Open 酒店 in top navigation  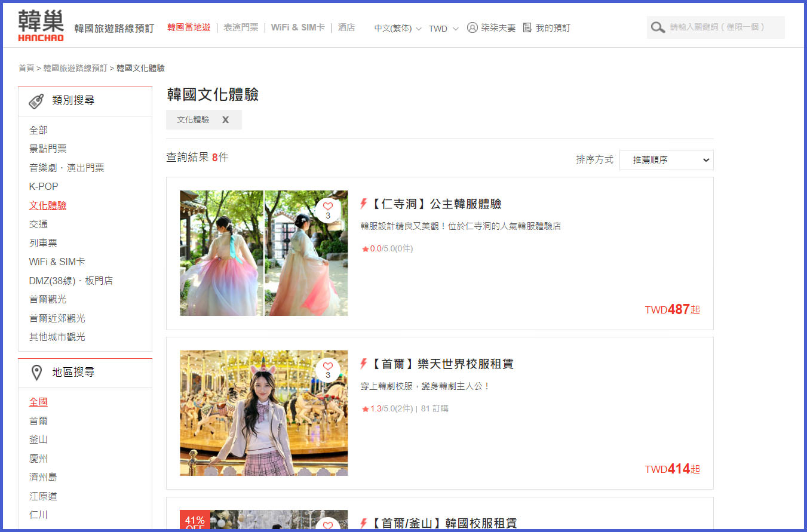click(x=346, y=27)
